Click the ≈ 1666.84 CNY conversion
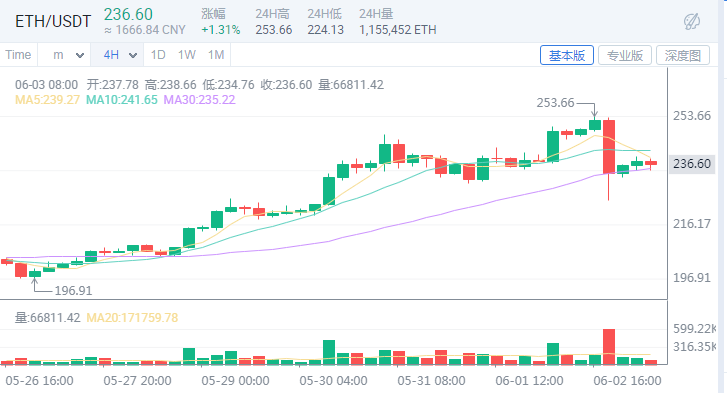The image size is (727, 393). [145, 30]
